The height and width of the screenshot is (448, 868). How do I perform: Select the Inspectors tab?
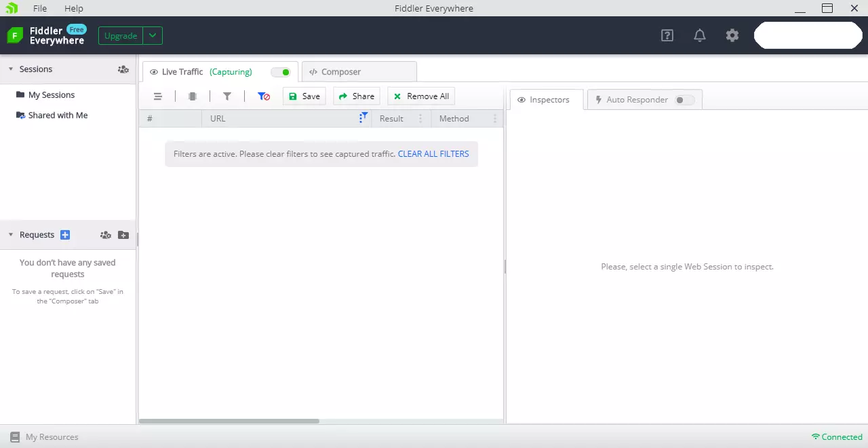tap(546, 100)
